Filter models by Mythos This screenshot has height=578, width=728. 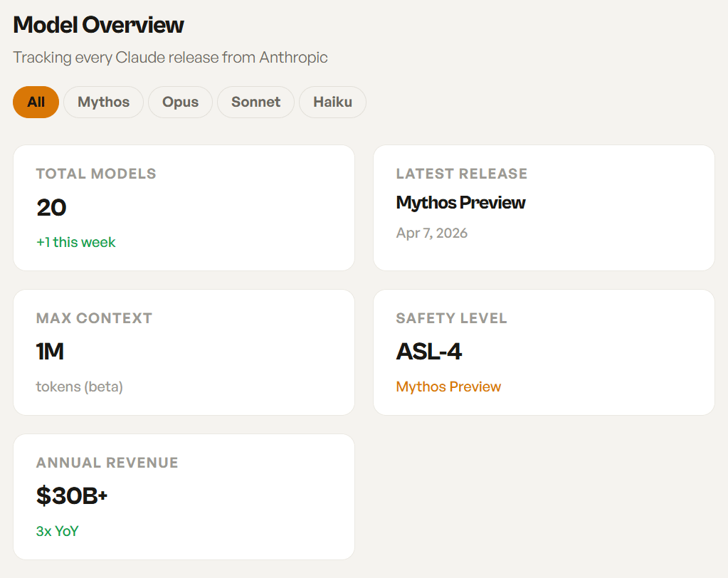[x=103, y=102]
